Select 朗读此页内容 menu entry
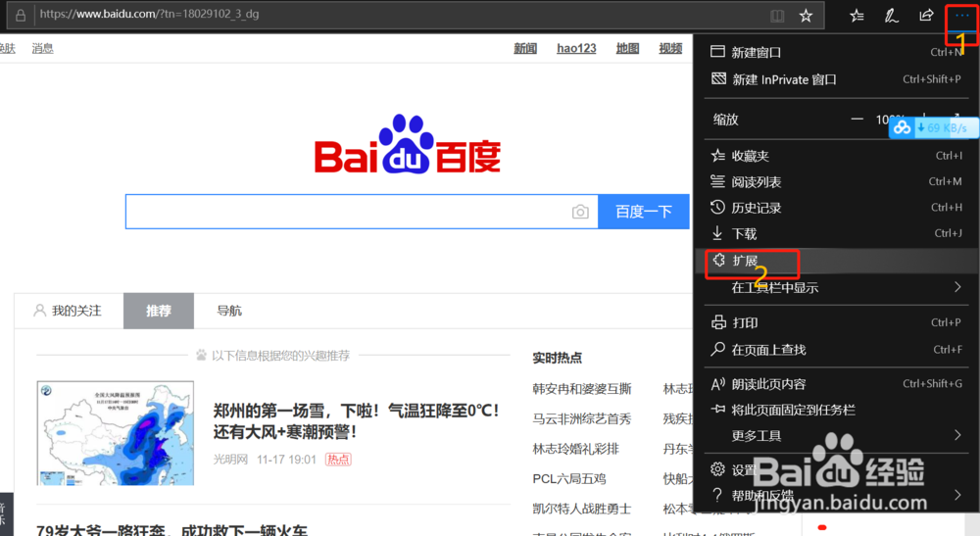 (x=838, y=384)
